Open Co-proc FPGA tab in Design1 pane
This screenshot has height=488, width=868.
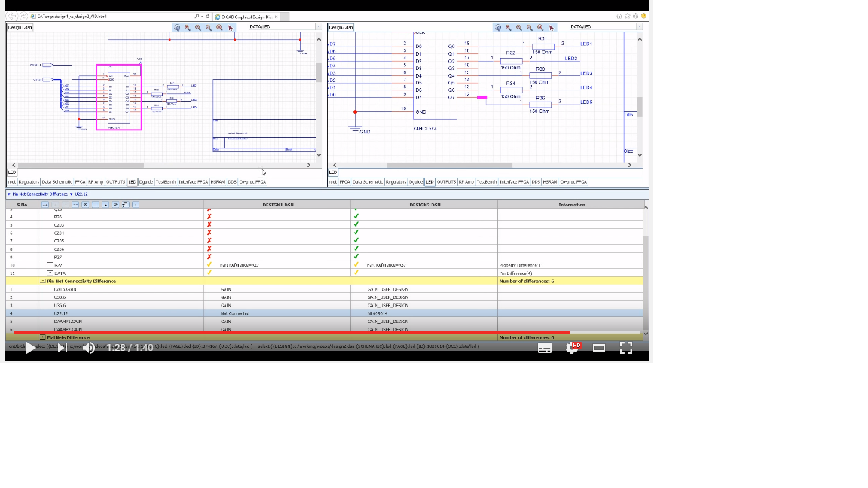252,182
